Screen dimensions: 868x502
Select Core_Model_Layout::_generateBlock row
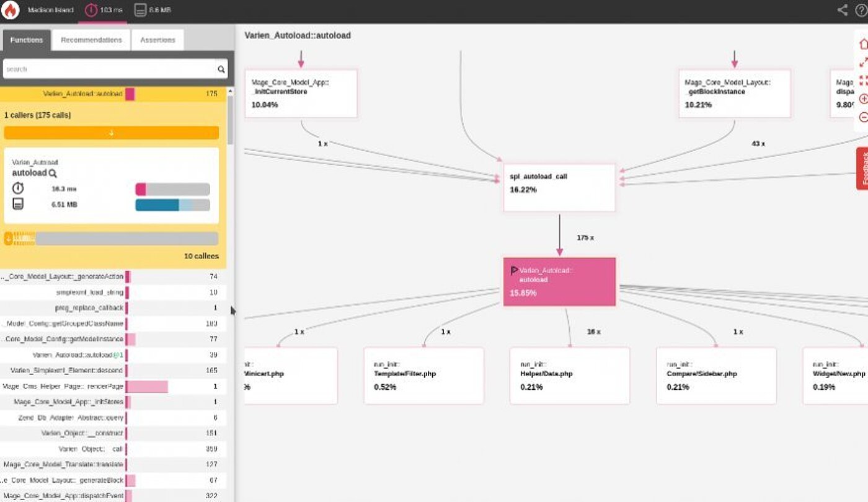pos(113,480)
